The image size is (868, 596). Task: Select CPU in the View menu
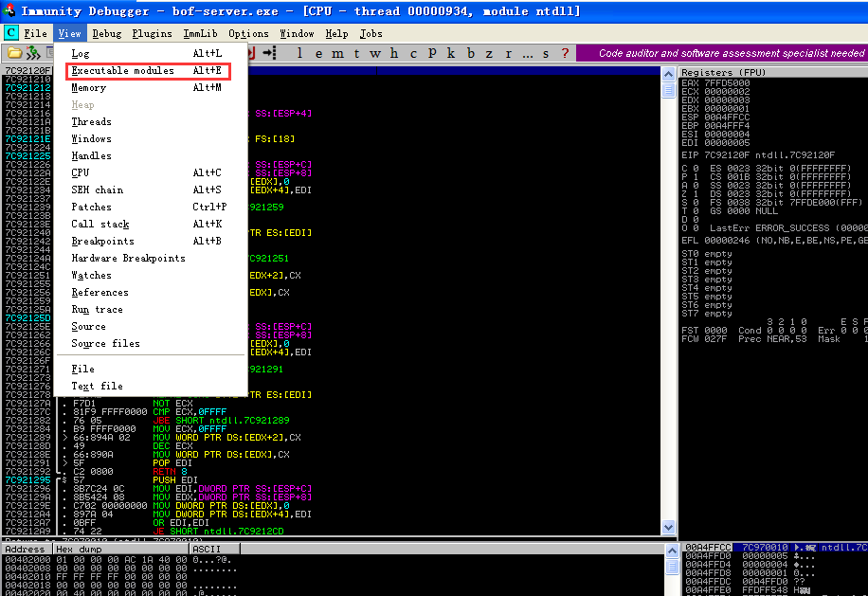click(151, 172)
